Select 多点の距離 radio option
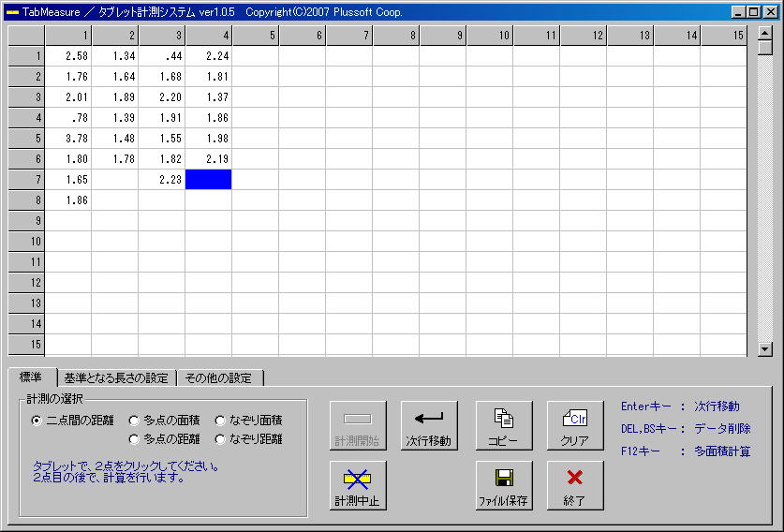 [165, 439]
